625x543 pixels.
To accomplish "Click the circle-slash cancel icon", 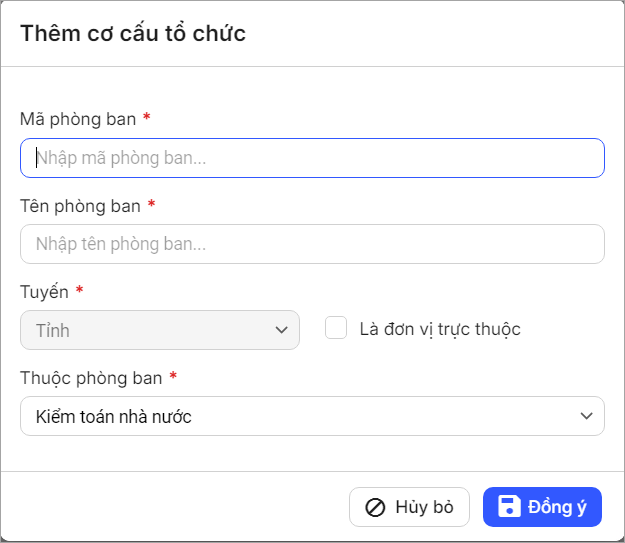I will (x=375, y=507).
